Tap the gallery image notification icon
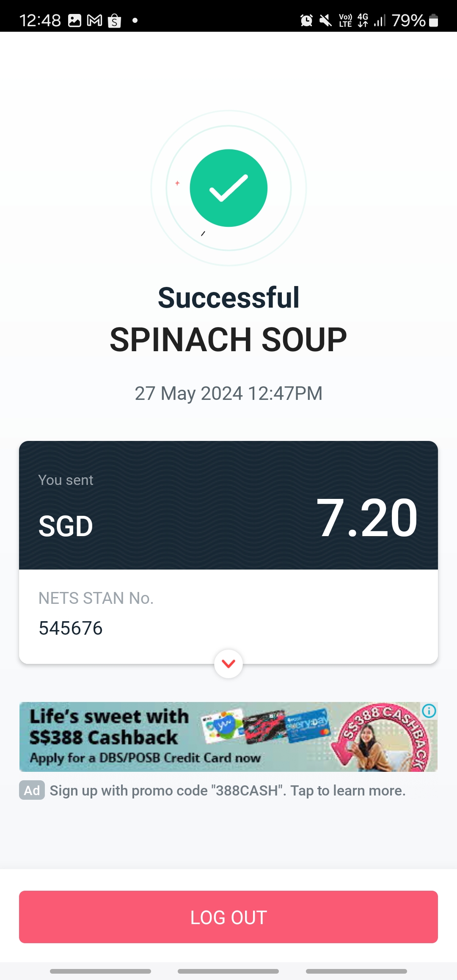Viewport: 457px width, 980px height. click(74, 20)
